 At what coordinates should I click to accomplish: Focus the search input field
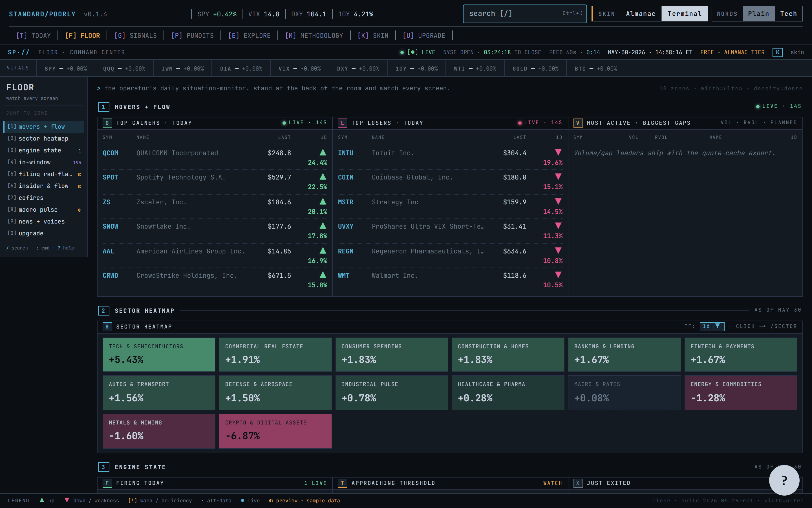(x=525, y=14)
